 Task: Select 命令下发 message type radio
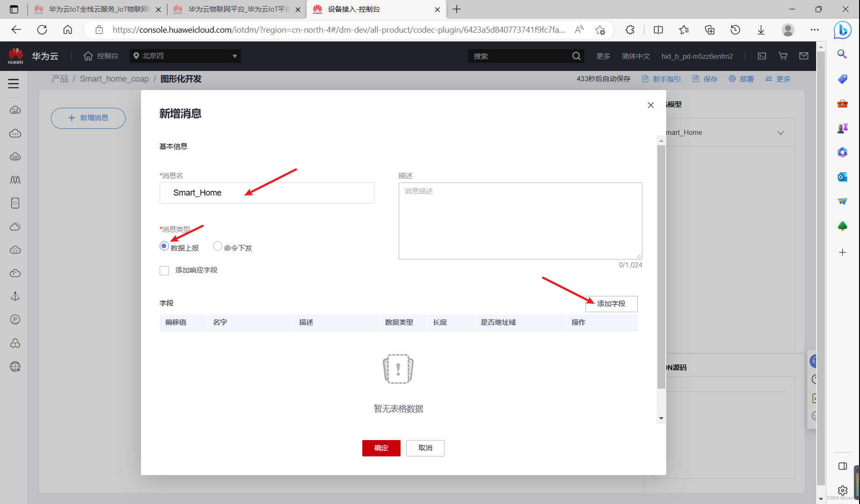point(218,246)
